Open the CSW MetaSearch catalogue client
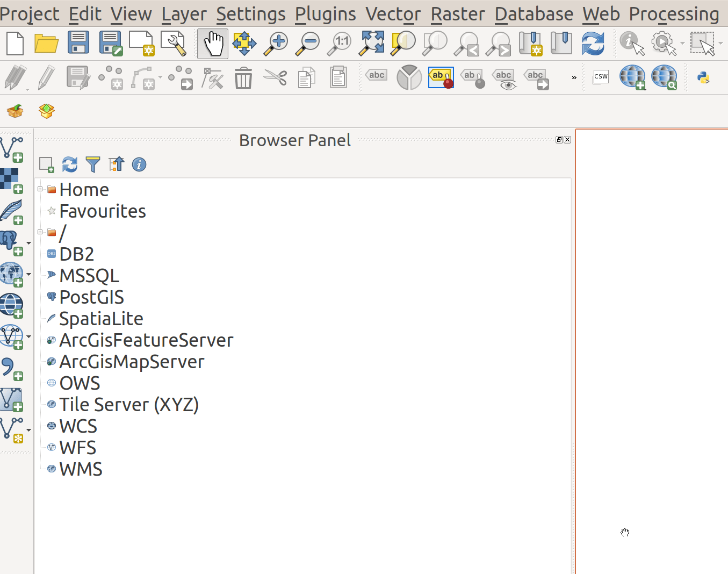Image resolution: width=728 pixels, height=574 pixels. pos(601,77)
